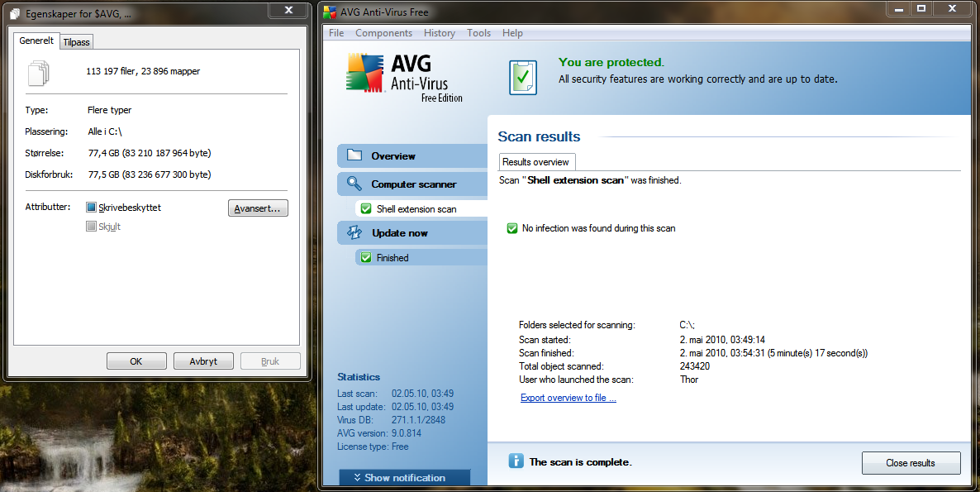Open Computer scanner in the sidebar
Screen dimensions: 980x492
coord(412,184)
